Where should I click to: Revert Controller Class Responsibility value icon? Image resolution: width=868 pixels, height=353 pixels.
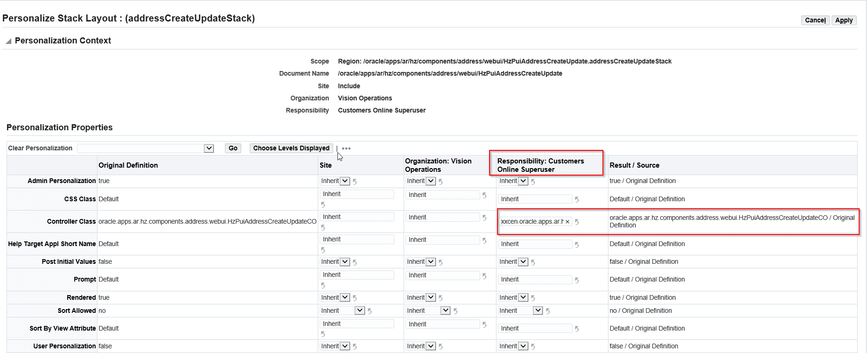click(577, 222)
